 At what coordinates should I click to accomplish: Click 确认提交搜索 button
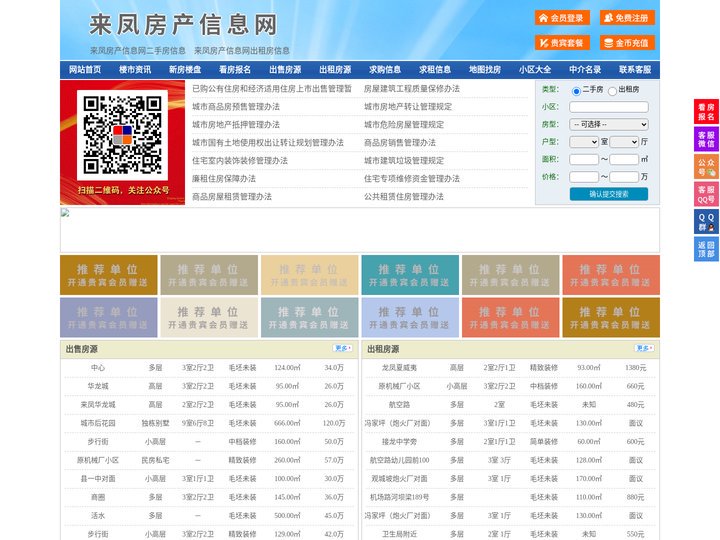[609, 194]
